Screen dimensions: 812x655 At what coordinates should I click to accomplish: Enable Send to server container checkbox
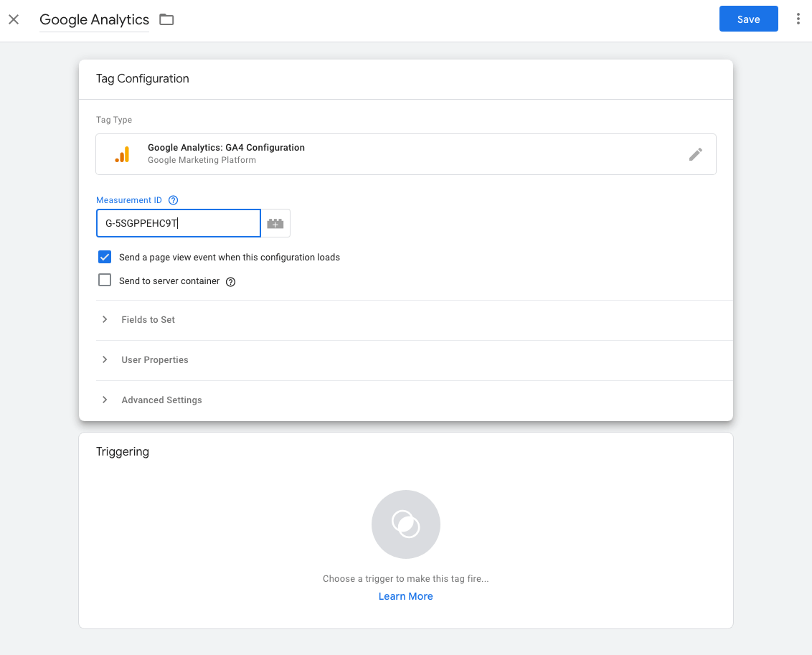coord(105,280)
